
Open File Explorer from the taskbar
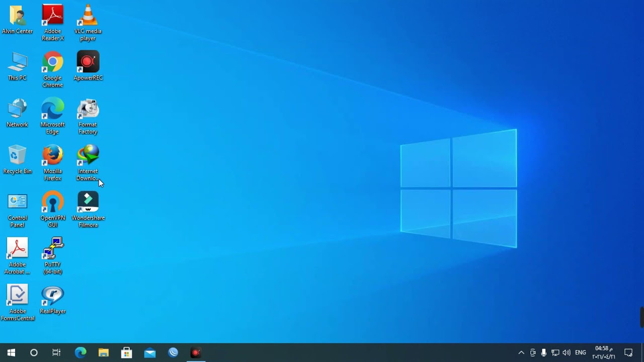click(104, 352)
